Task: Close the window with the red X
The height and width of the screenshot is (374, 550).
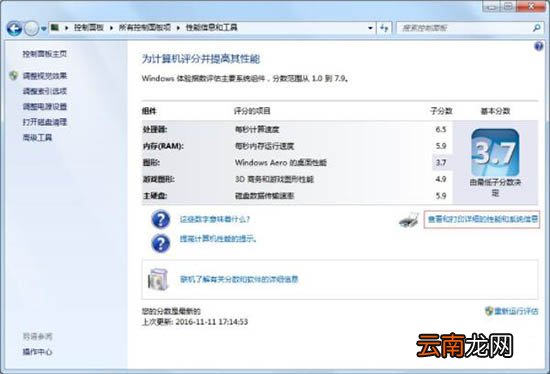Action: (531, 6)
